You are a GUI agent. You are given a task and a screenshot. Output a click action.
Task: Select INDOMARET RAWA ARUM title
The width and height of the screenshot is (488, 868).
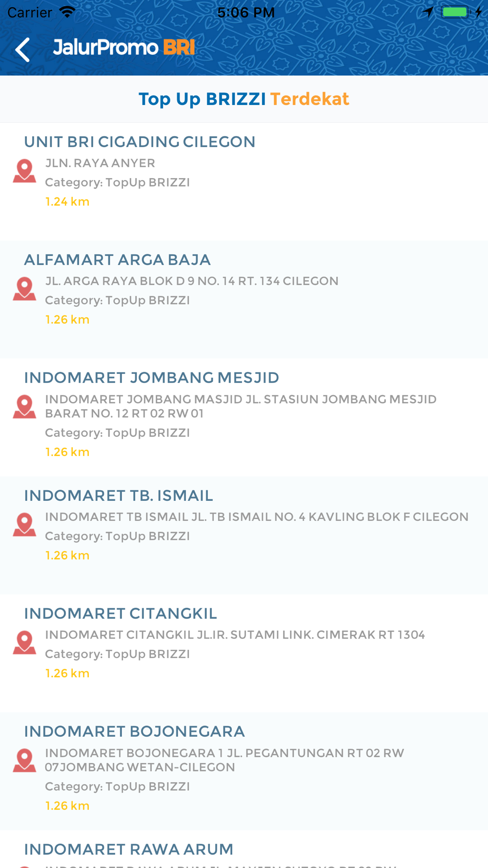tap(129, 849)
